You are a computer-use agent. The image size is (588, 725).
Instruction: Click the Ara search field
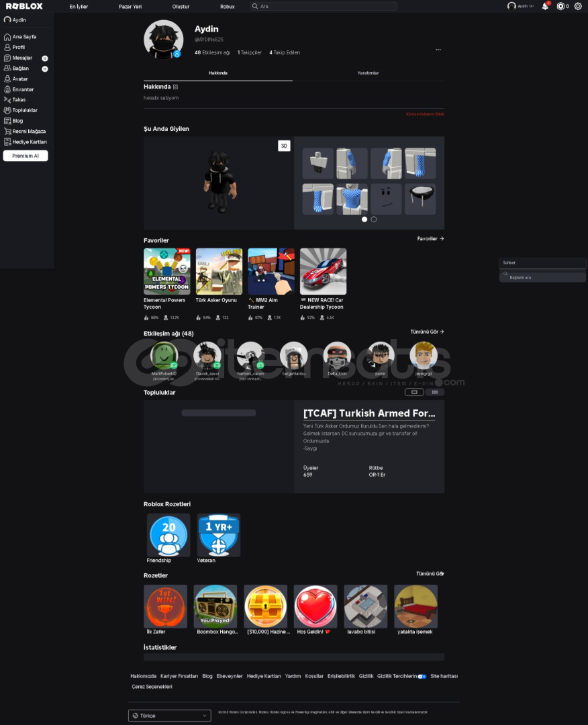324,6
